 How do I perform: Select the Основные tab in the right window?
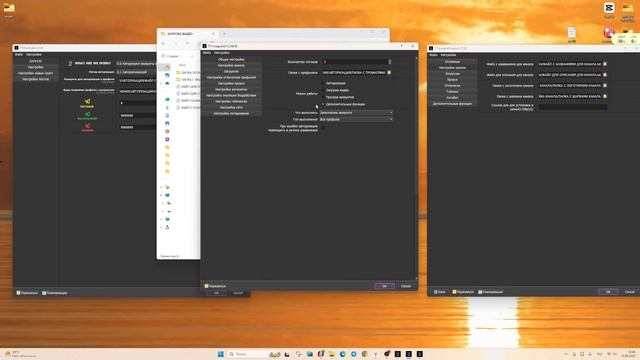point(452,62)
